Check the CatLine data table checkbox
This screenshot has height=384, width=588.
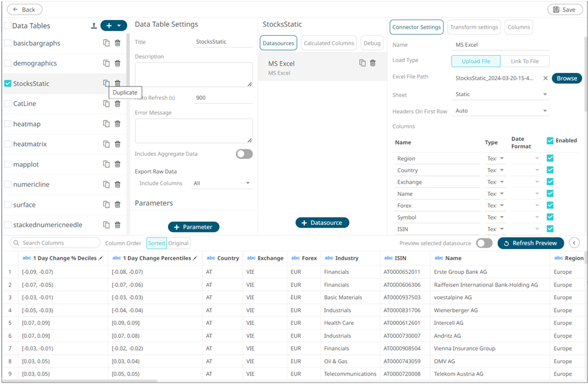[8, 103]
